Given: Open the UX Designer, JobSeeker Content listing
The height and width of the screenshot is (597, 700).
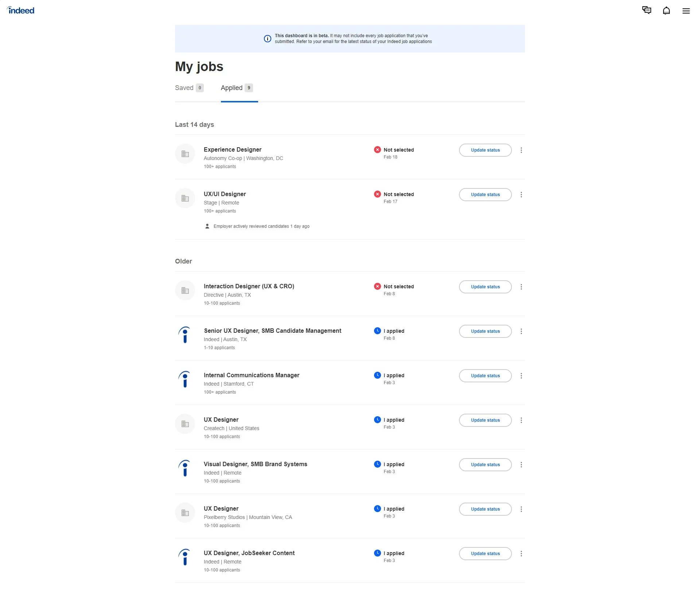Looking at the screenshot, I should coord(249,553).
